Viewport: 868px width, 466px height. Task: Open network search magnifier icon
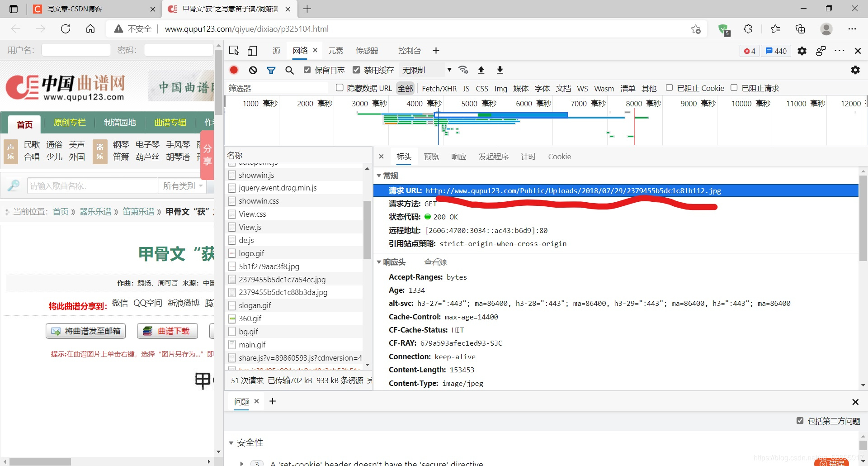(290, 70)
